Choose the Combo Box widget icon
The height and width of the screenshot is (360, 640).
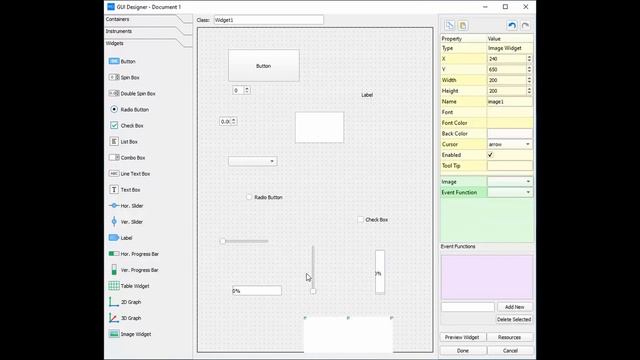pyautogui.click(x=114, y=158)
